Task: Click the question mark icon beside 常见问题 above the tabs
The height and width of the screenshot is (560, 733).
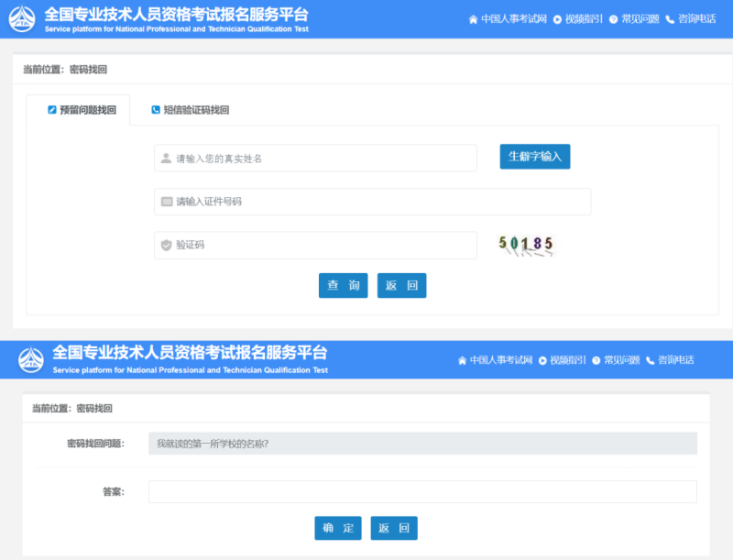Action: pyautogui.click(x=613, y=19)
